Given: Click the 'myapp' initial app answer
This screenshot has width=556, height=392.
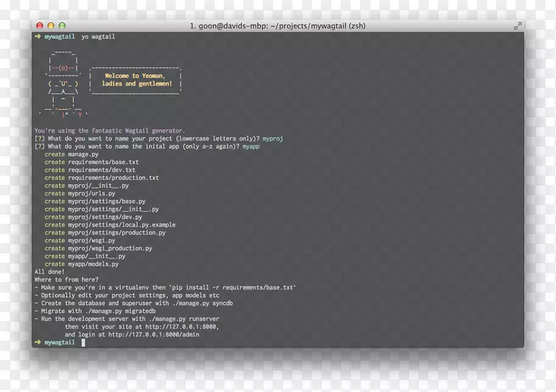Looking at the screenshot, I should [x=251, y=146].
